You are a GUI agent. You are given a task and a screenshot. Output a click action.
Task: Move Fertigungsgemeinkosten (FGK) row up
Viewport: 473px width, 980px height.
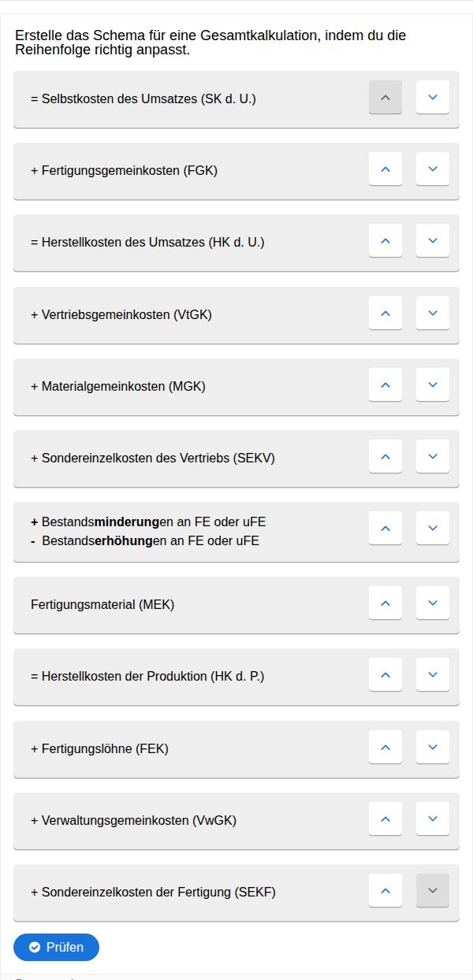pos(385,169)
